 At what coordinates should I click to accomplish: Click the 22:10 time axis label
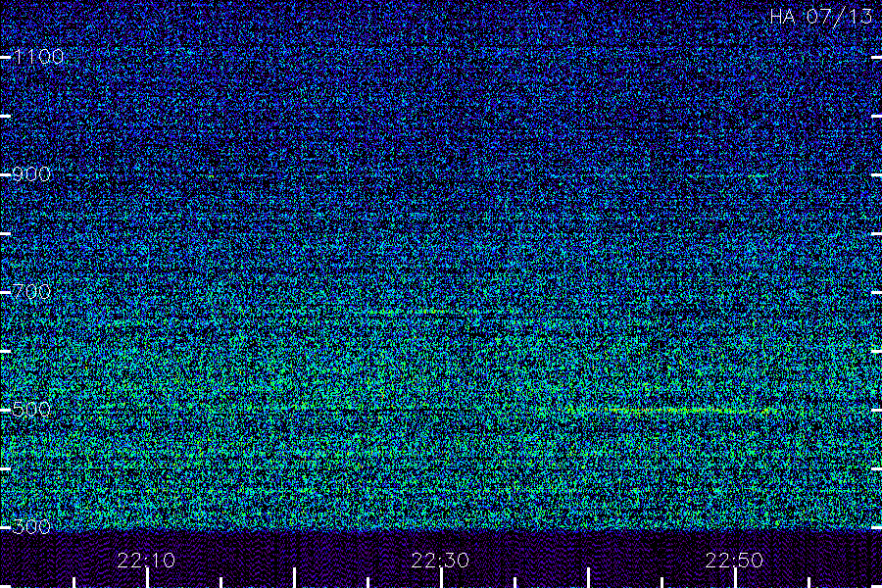pos(146,561)
